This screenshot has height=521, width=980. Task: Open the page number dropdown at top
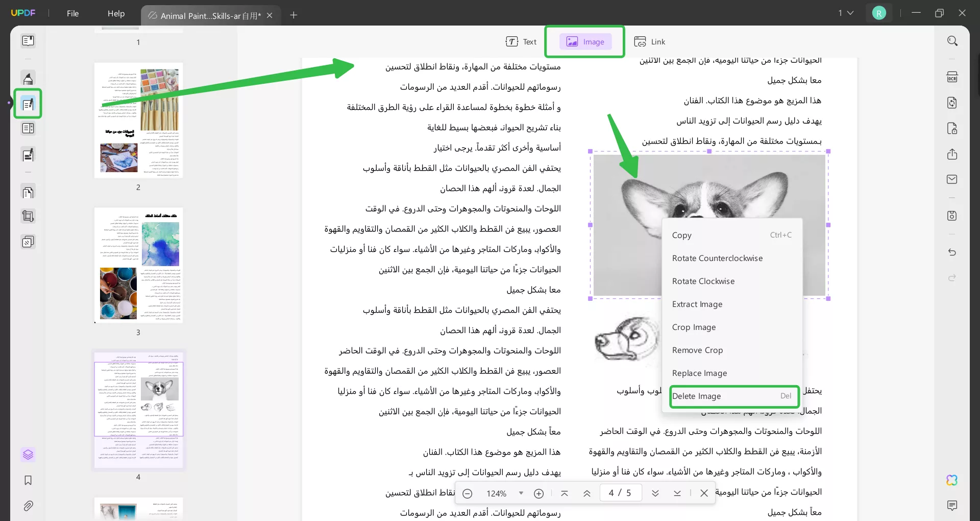point(845,13)
